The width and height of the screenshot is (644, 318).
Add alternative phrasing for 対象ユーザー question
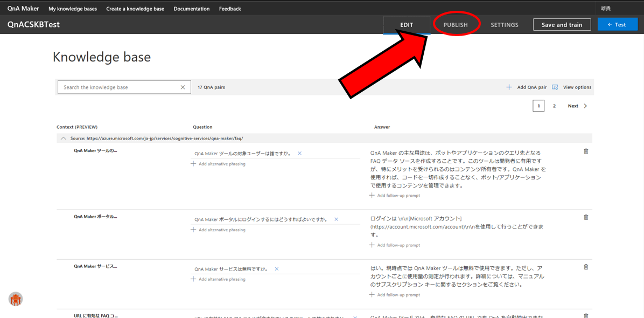[x=218, y=164]
